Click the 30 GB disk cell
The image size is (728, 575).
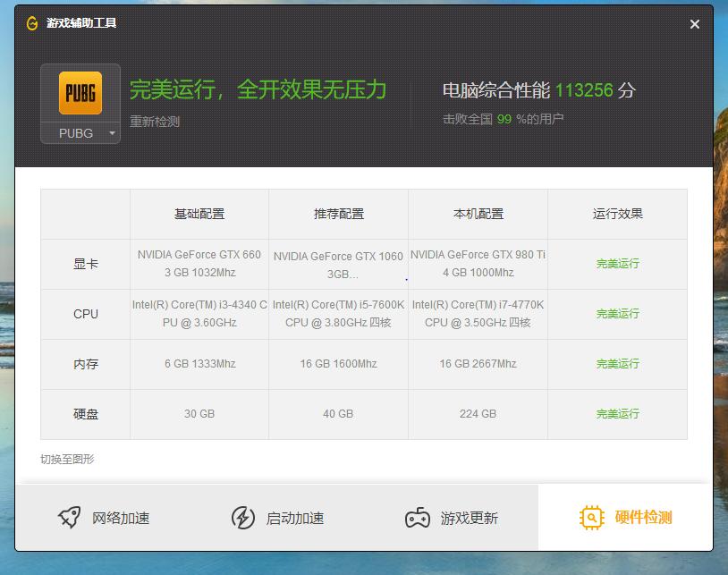pyautogui.click(x=199, y=414)
